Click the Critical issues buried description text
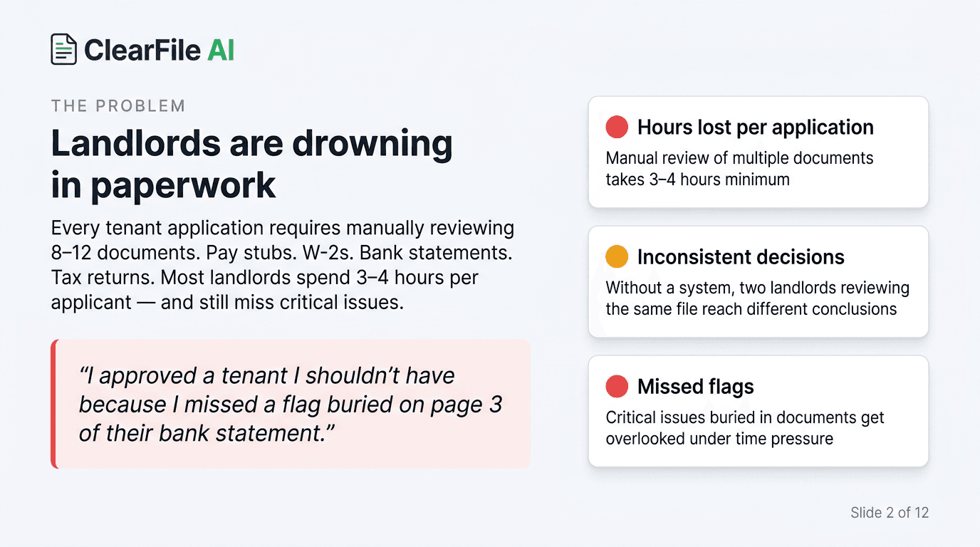The width and height of the screenshot is (980, 547). point(744,428)
